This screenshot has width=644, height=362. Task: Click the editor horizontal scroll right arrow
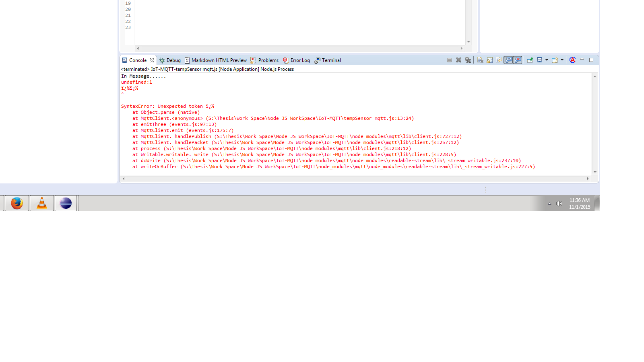(462, 48)
